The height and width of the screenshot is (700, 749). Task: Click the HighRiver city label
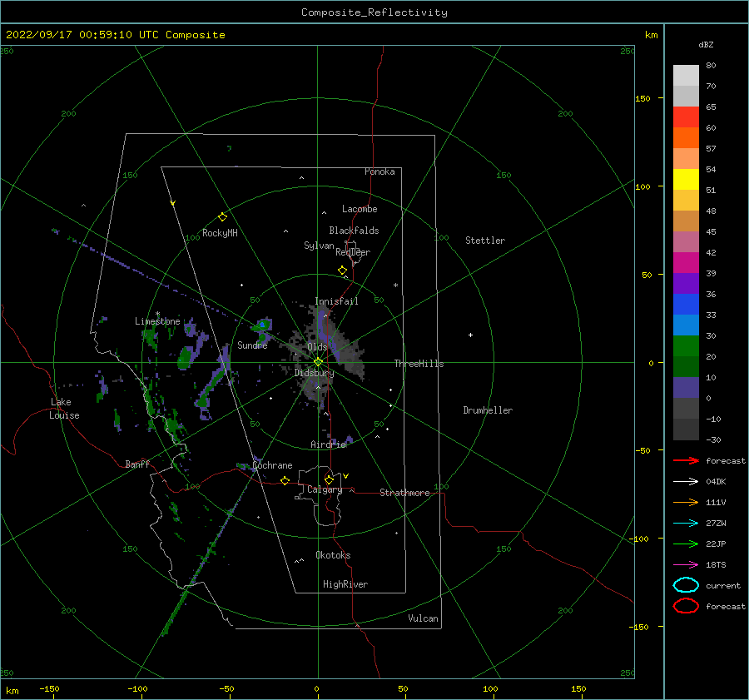345,584
